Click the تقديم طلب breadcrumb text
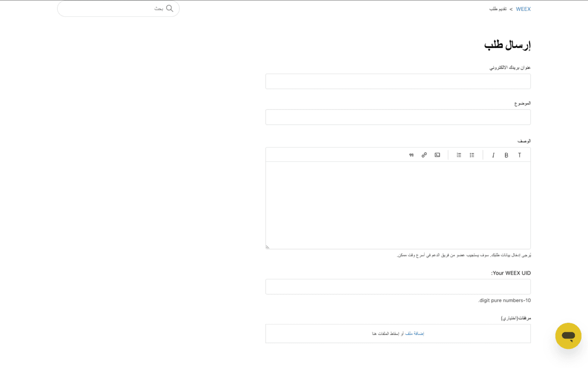The width and height of the screenshot is (588, 368). tap(498, 9)
